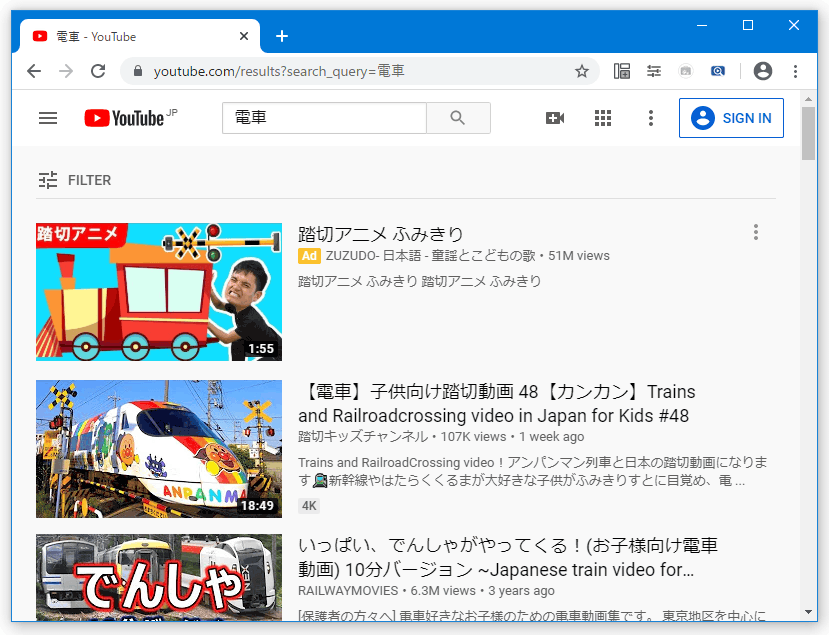Click the padlock site info icon
829x635 pixels.
click(x=137, y=71)
